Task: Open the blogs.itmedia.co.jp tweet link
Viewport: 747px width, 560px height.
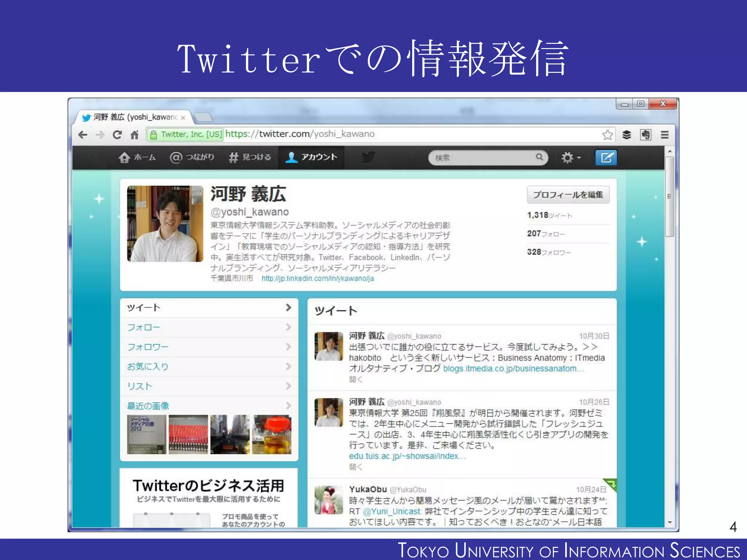Action: (x=514, y=369)
